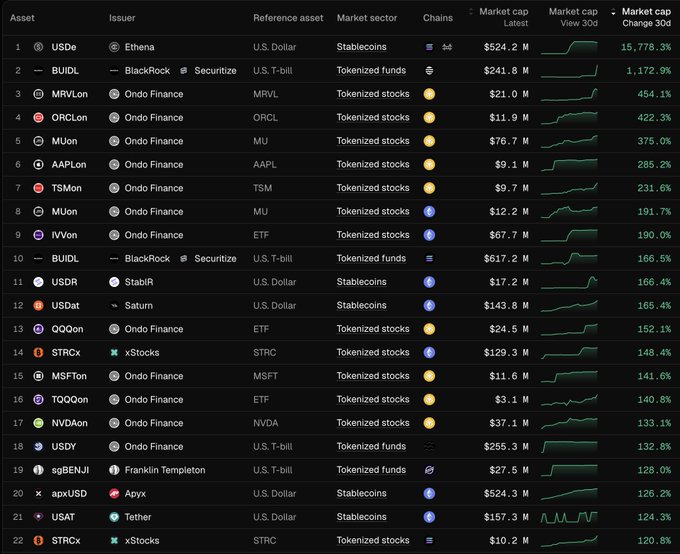
Task: Click the USDY asset icon
Action: [x=38, y=446]
